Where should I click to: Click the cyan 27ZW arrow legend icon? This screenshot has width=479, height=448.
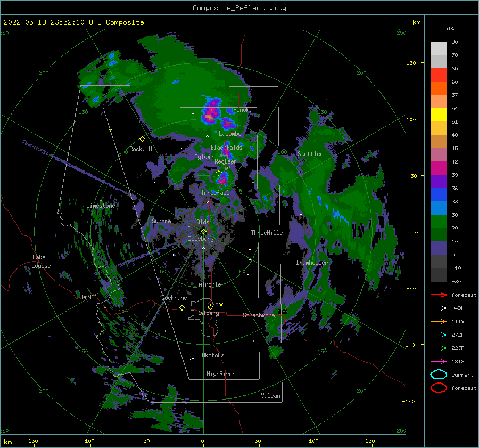[x=439, y=335]
